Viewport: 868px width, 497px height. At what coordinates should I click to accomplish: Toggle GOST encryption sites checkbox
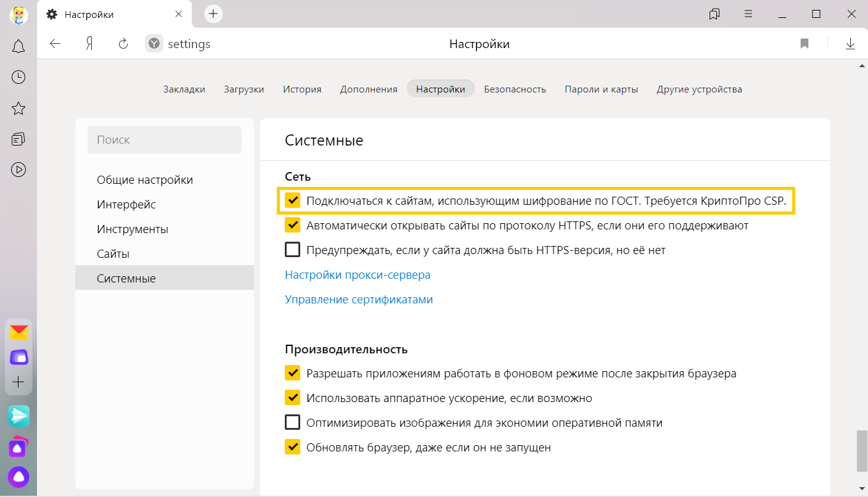[292, 201]
